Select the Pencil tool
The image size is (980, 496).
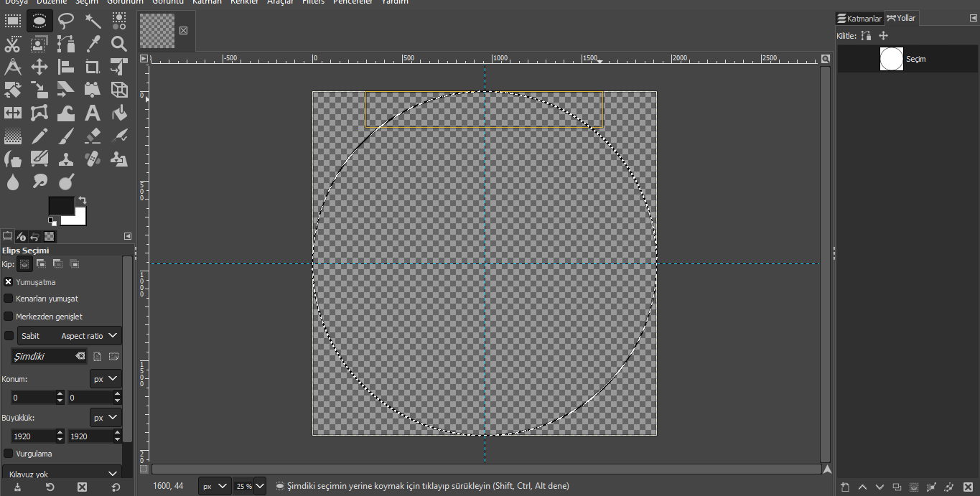(x=39, y=136)
